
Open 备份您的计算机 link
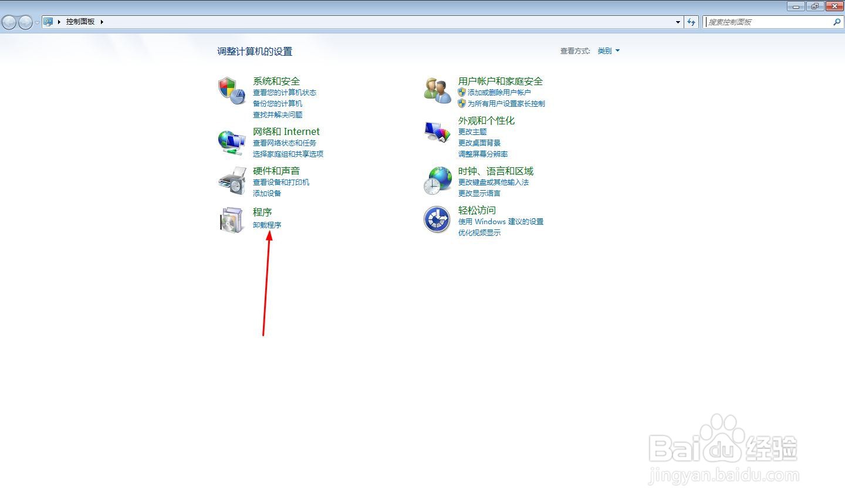pos(278,104)
